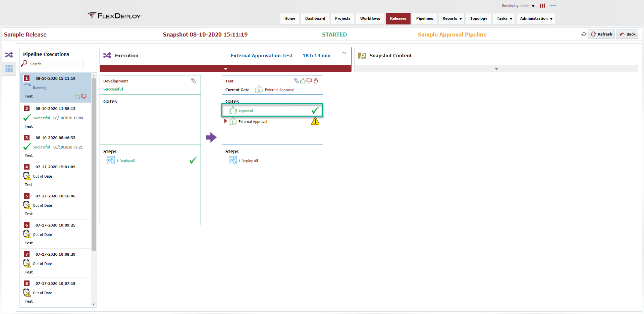Select execution 4 dated 07-17-2020 15:01:09
Image resolution: width=644 pixels, height=314 pixels.
pos(55,176)
